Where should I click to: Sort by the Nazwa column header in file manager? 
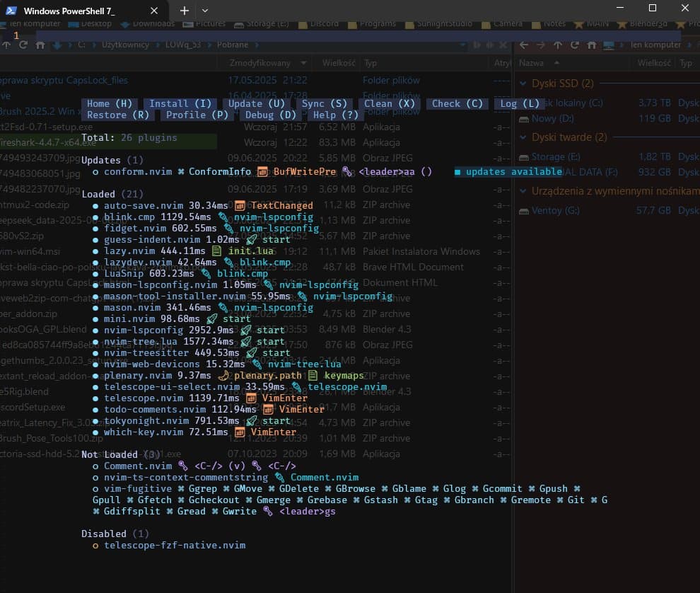tap(531, 63)
